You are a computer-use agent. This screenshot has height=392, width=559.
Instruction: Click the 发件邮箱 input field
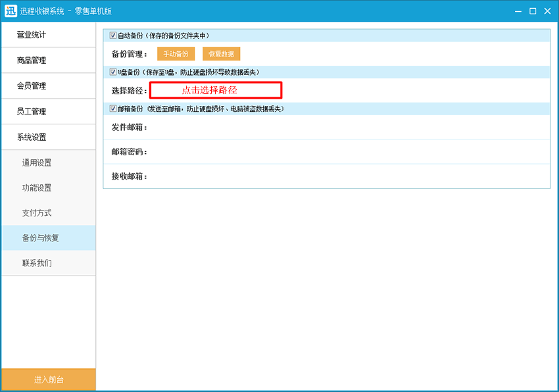[x=349, y=127]
